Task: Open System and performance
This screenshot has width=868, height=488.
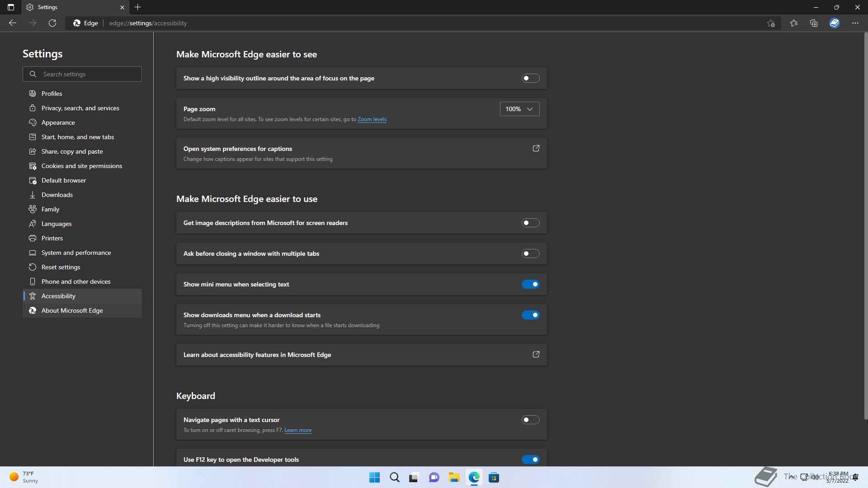Action: 82,253
